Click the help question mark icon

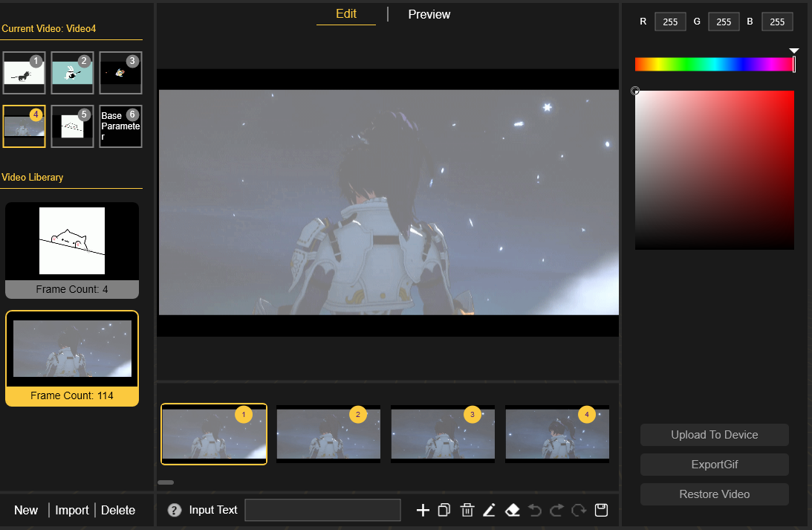click(x=175, y=511)
